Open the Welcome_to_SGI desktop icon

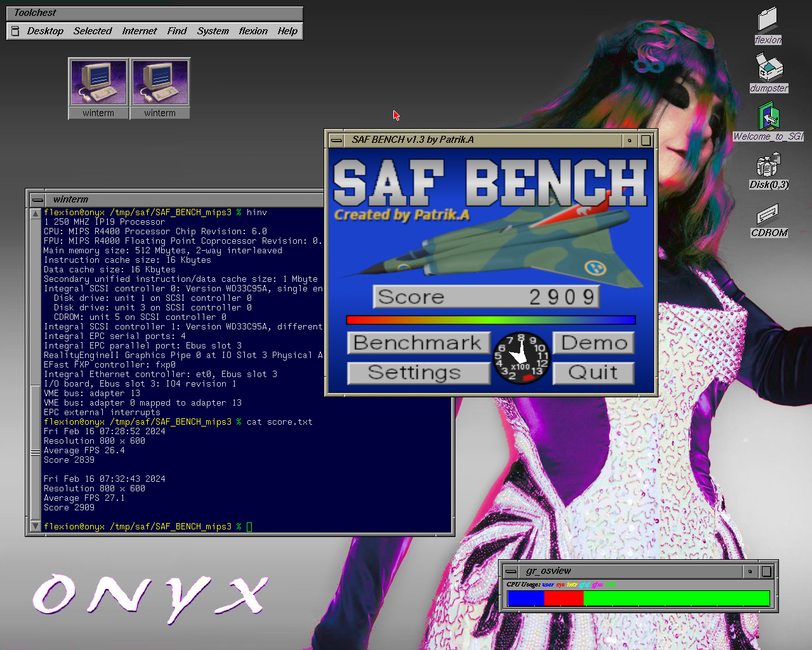point(768,117)
